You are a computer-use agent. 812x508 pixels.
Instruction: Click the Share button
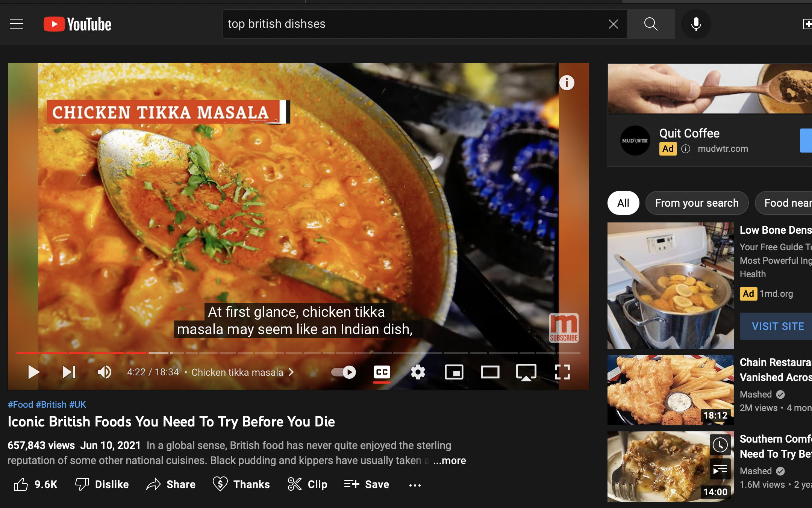point(171,484)
